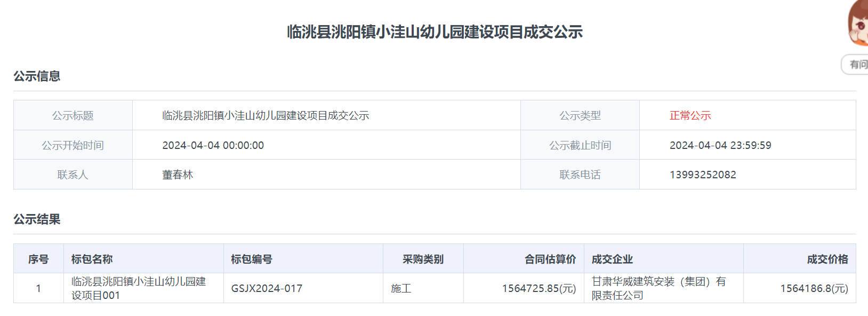Select package number GSJX2024-017 cell
Viewport: 868px width, 316px height.
coord(267,288)
